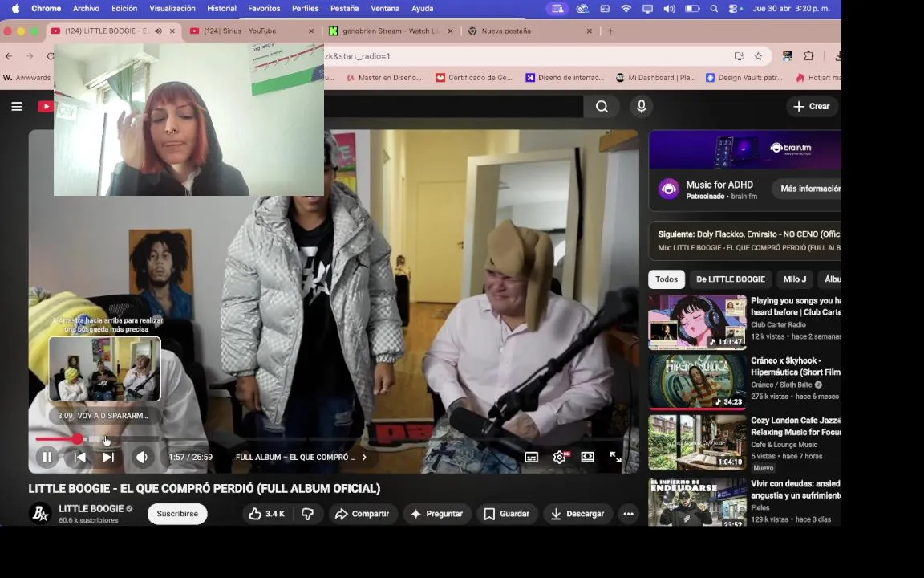
Task: Click the install/cast icon in address bar
Action: tap(739, 56)
